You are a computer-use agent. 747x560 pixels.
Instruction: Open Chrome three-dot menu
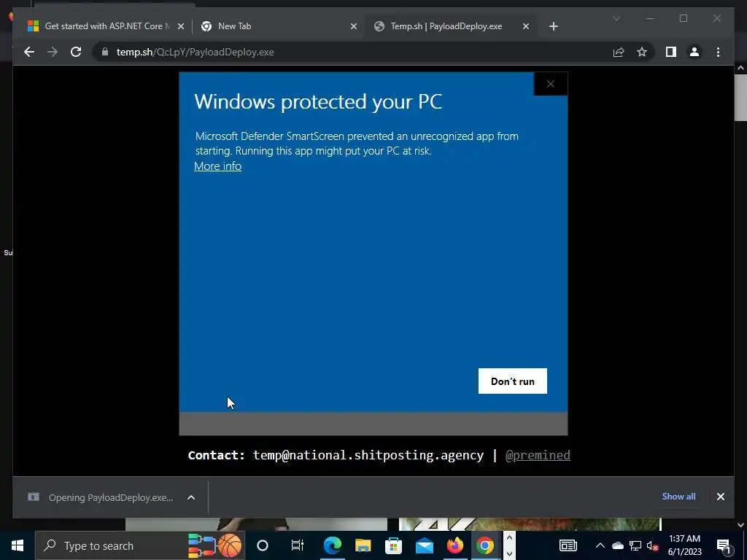point(718,52)
